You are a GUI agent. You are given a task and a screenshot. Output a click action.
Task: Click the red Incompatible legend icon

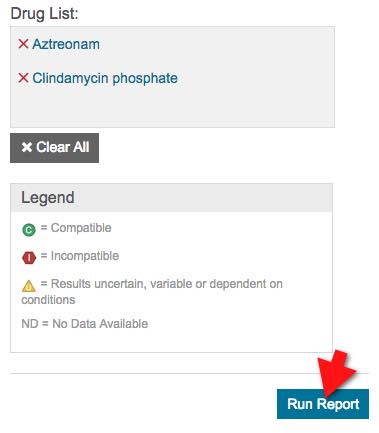coord(29,258)
